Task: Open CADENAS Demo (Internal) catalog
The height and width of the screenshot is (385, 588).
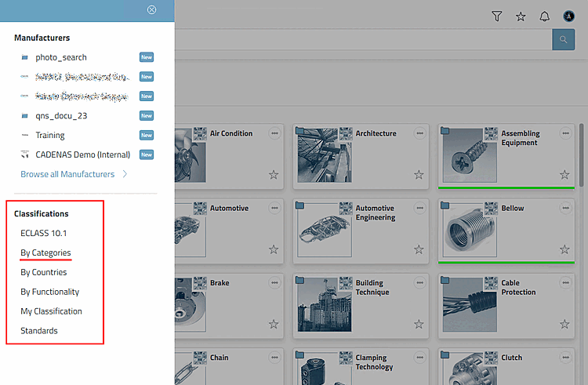Action: click(83, 154)
